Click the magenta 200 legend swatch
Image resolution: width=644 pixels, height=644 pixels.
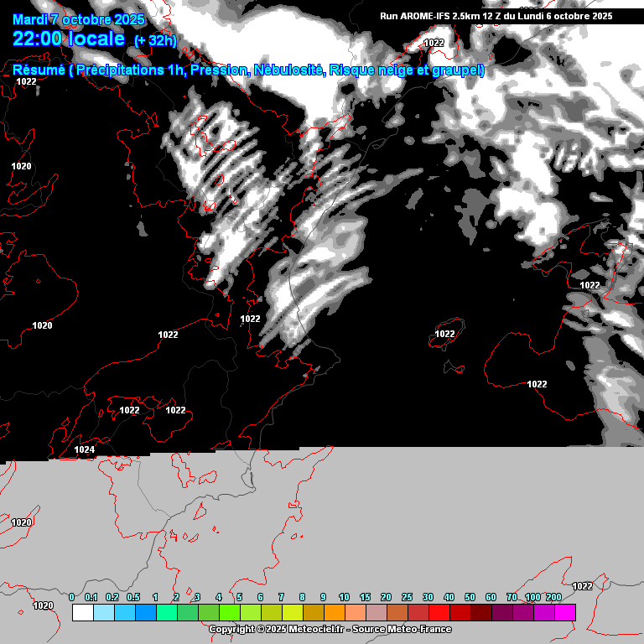[565, 613]
